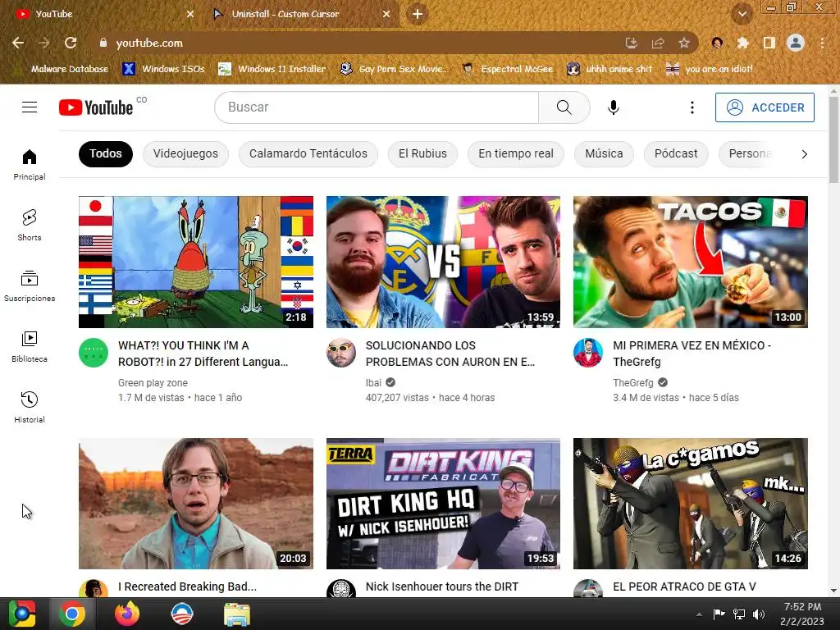
Task: Click the YouTube logo
Action: click(96, 107)
